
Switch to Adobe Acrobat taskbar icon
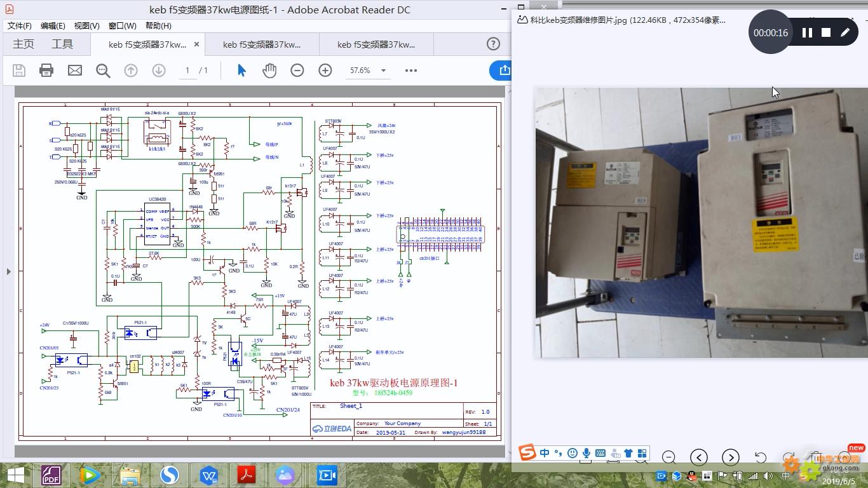click(x=247, y=475)
